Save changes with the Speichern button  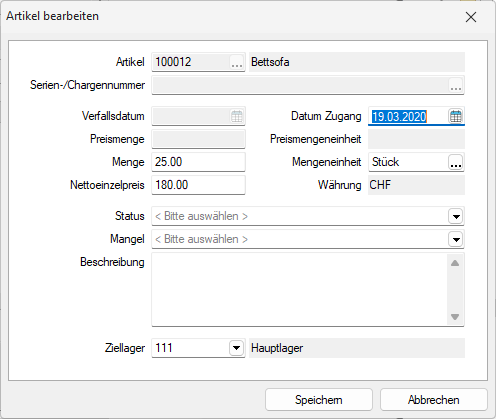tap(319, 400)
